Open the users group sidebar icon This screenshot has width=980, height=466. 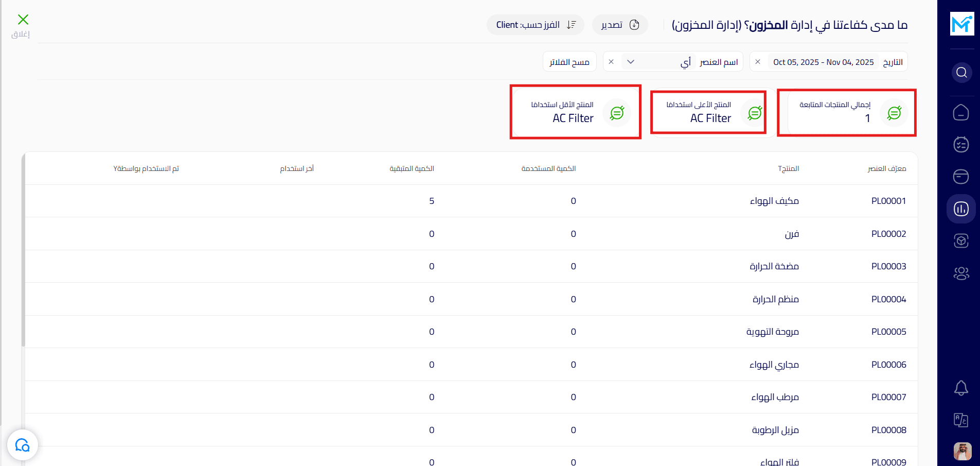tap(961, 273)
